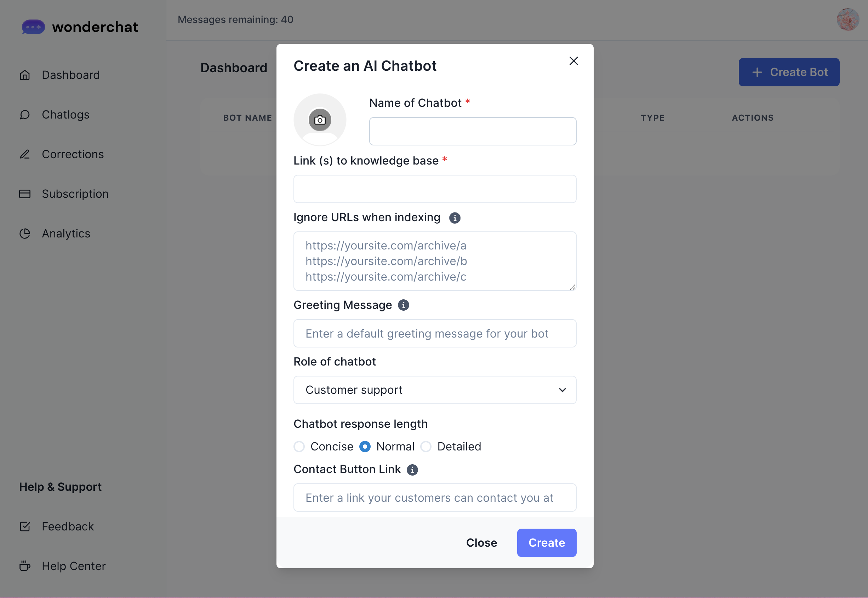Select the Concise response length option
868x598 pixels.
[x=299, y=447]
